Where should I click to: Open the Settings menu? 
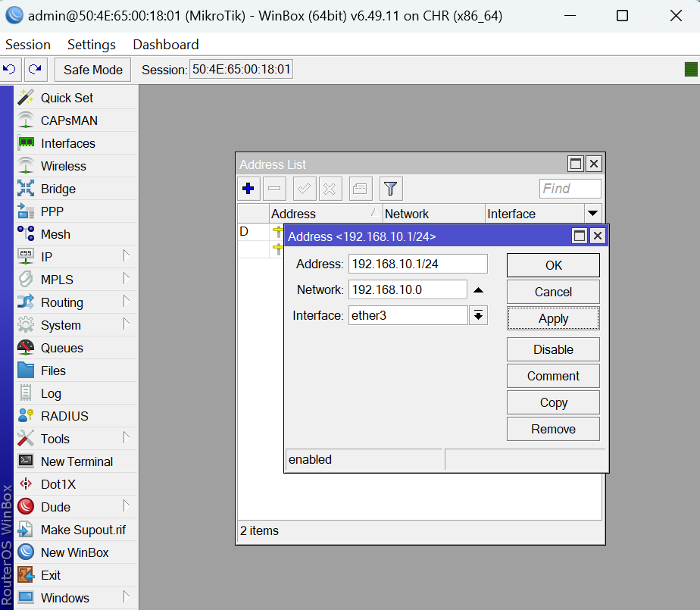92,45
